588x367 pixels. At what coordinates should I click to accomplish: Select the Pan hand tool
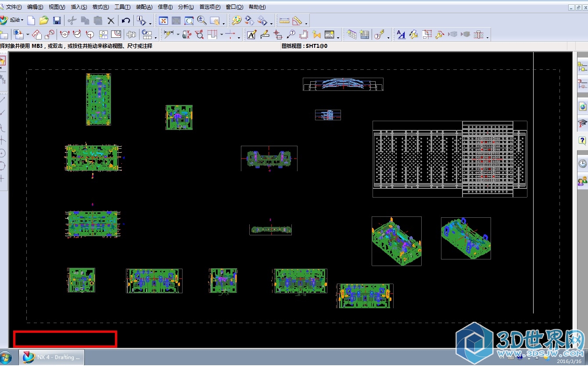215,20
